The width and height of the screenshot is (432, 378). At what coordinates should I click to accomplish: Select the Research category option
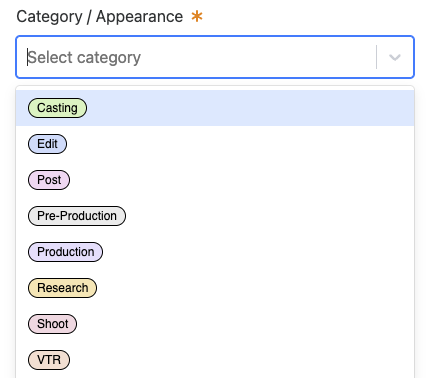pyautogui.click(x=215, y=288)
